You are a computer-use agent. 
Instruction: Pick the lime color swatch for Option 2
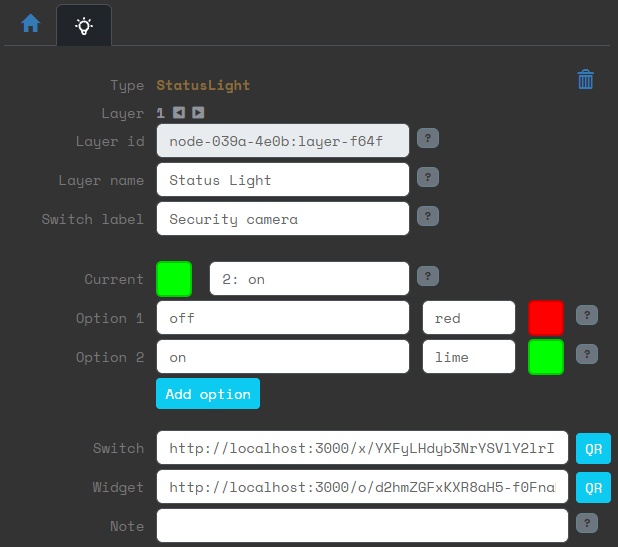[x=546, y=357]
